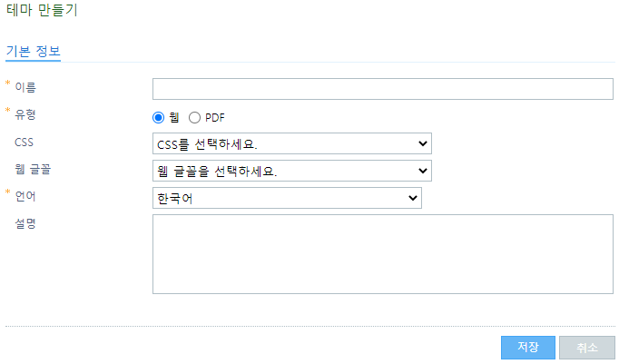
Task: Click the chevron arrow of the 언어 dropdown
Action: pos(413,198)
